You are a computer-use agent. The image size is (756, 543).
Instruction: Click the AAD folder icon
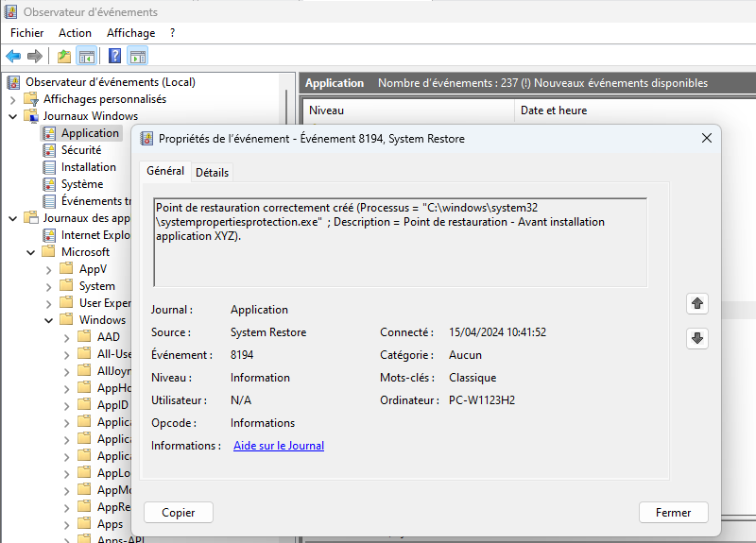click(x=84, y=336)
